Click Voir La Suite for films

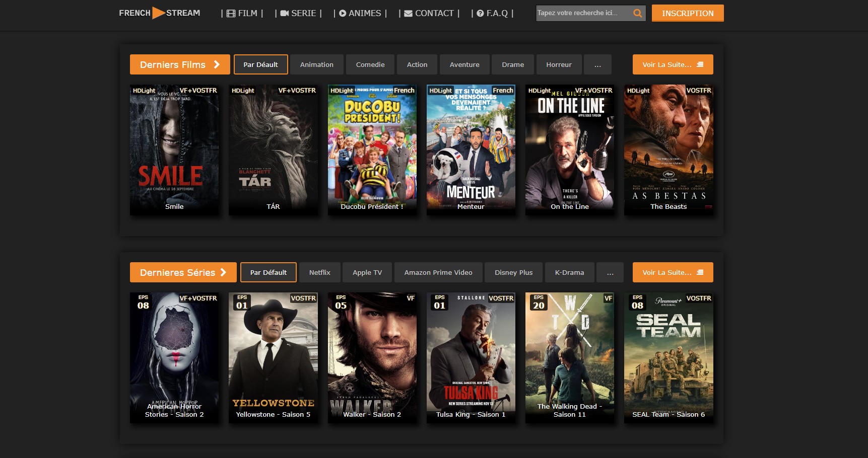[x=673, y=64]
